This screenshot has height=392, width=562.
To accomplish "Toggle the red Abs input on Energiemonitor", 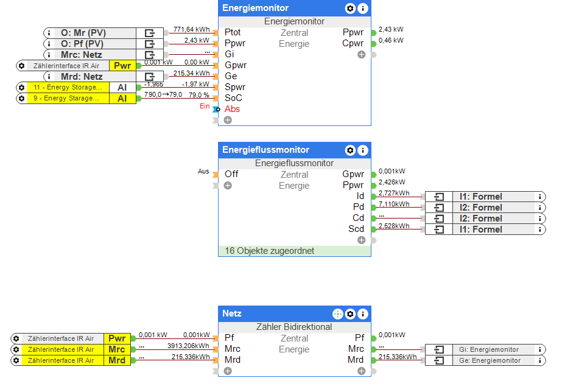I will click(232, 109).
